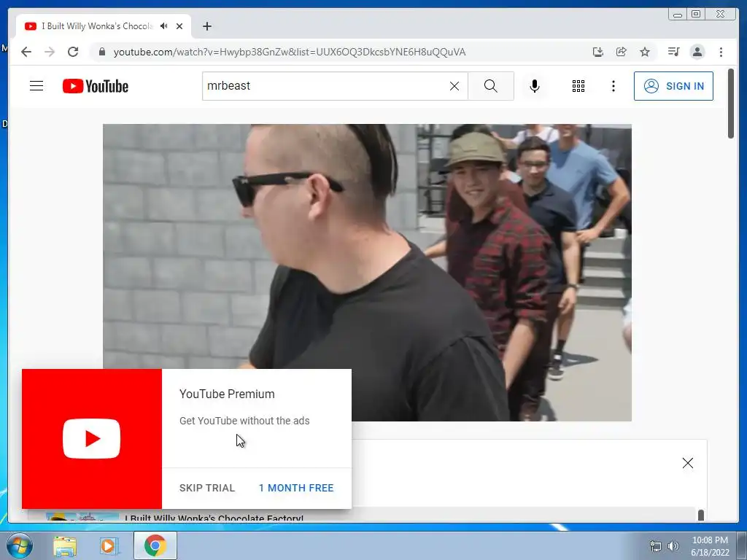747x560 pixels.
Task: Mute the tab via speaker icon
Action: pos(164,26)
